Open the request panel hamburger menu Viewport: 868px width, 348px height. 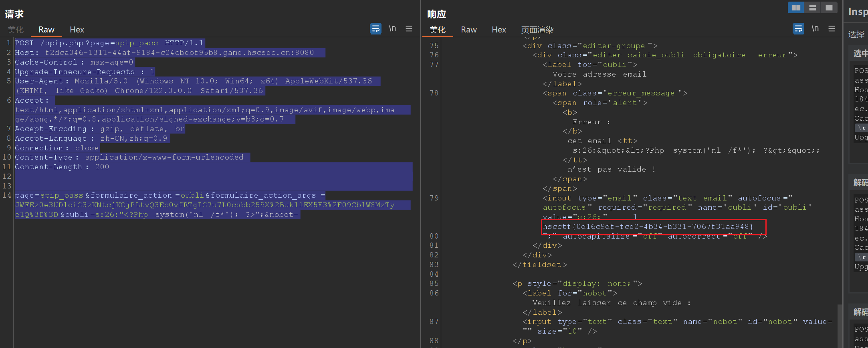[x=409, y=29]
